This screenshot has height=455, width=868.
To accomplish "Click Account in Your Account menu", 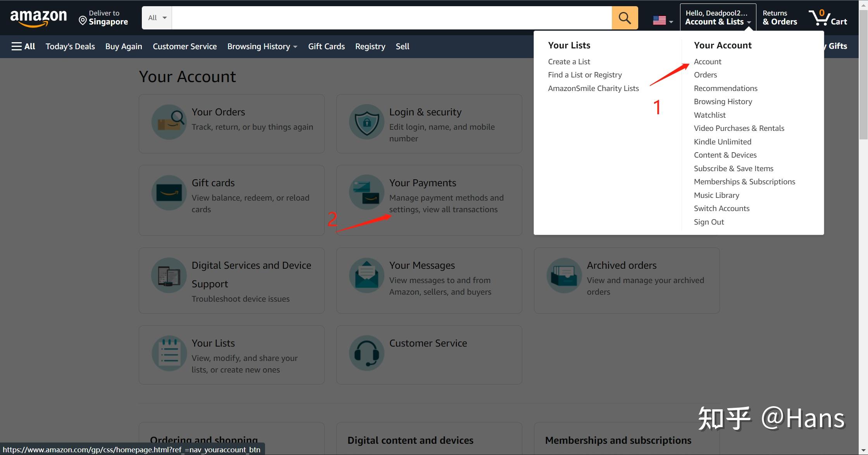I will [x=708, y=62].
